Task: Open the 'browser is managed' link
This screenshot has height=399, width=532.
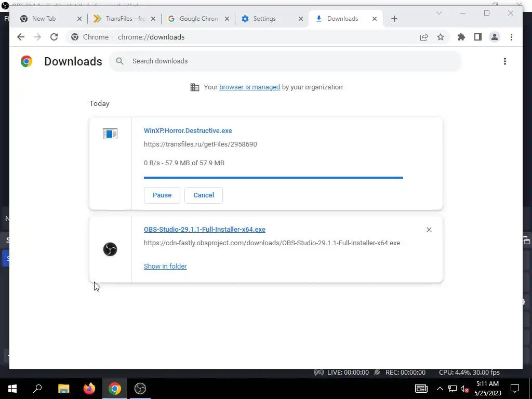Action: [x=249, y=87]
